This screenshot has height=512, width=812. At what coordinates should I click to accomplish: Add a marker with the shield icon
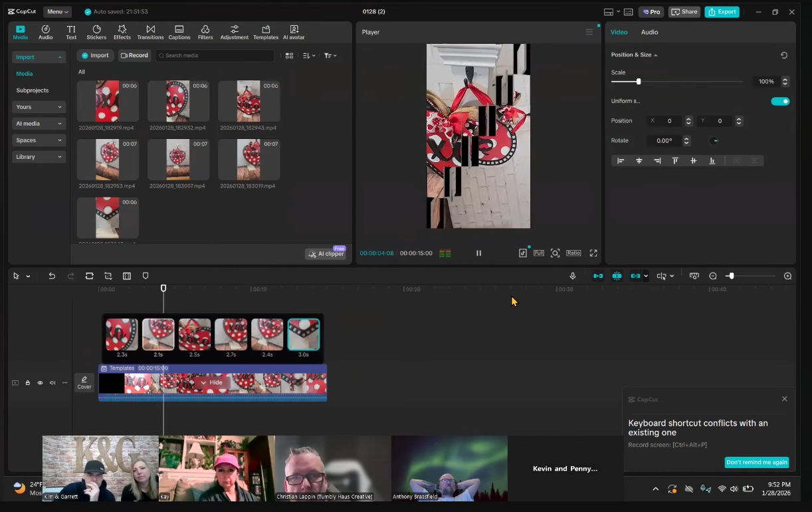[x=146, y=276]
